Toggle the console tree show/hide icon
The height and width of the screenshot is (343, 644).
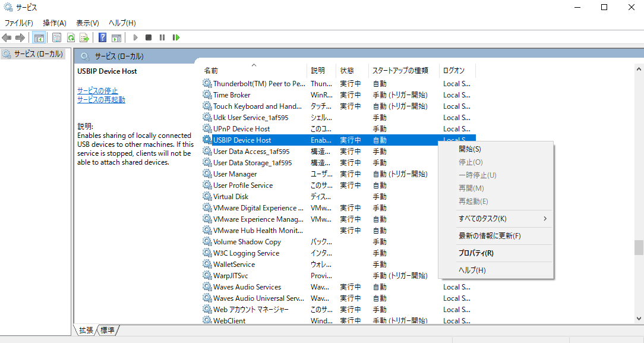39,38
